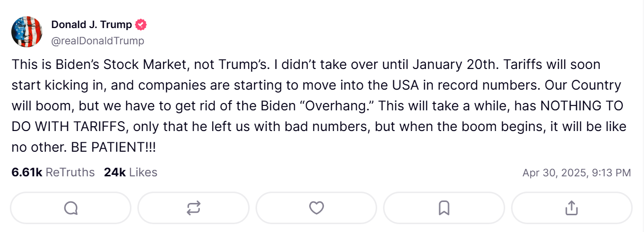
Task: View the 6.61k ReTruths list
Action: [53, 172]
